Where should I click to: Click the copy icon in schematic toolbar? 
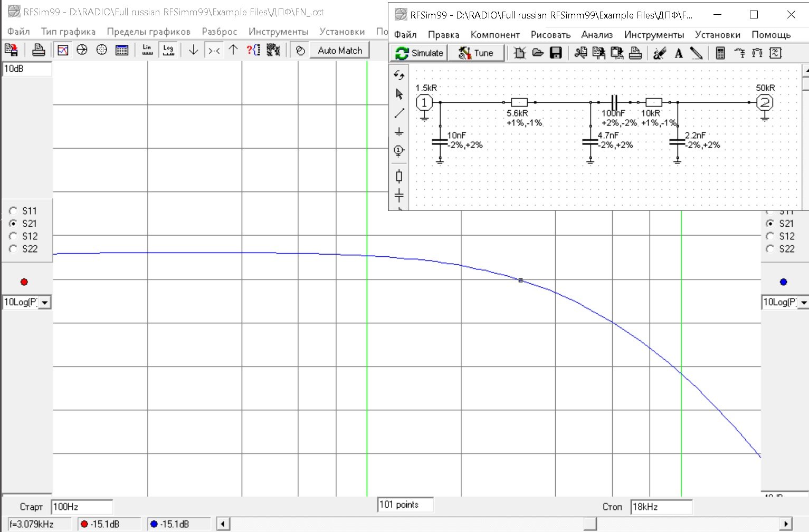598,53
